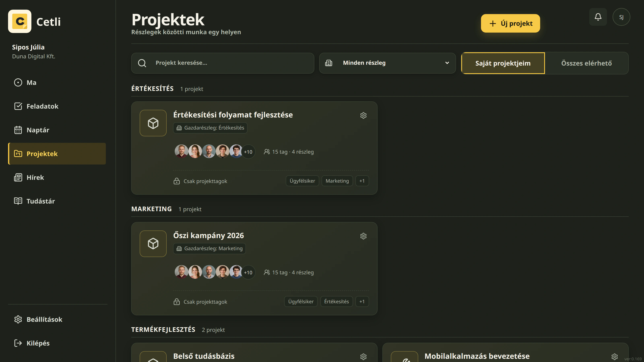Create new project with Új projekt
Screen dimensions: 644x362
[510, 23]
